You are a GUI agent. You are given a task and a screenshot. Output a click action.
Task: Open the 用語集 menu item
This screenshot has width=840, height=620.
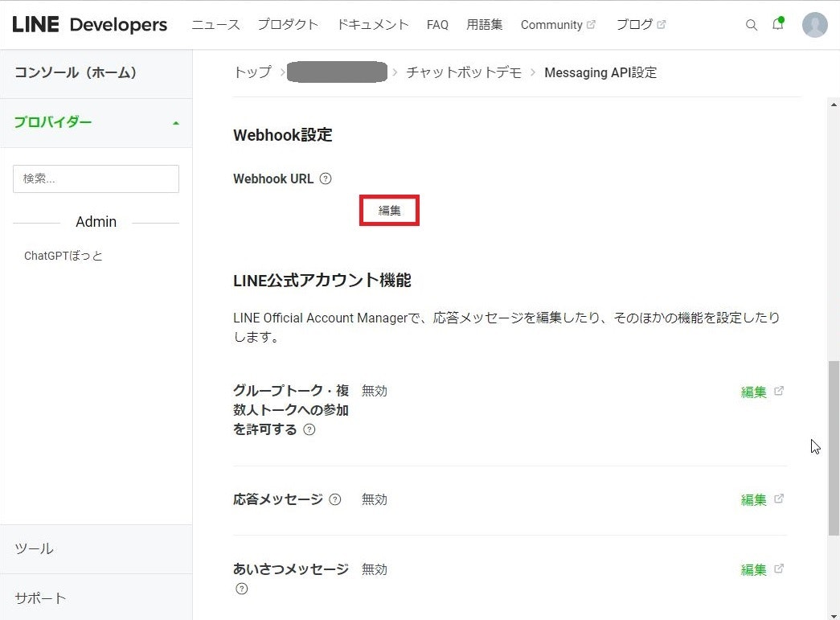pyautogui.click(x=484, y=25)
